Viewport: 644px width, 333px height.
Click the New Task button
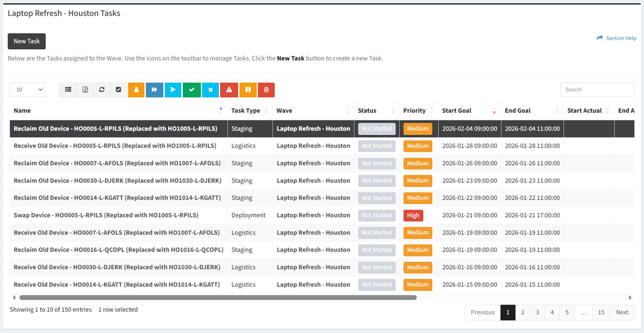click(x=27, y=41)
